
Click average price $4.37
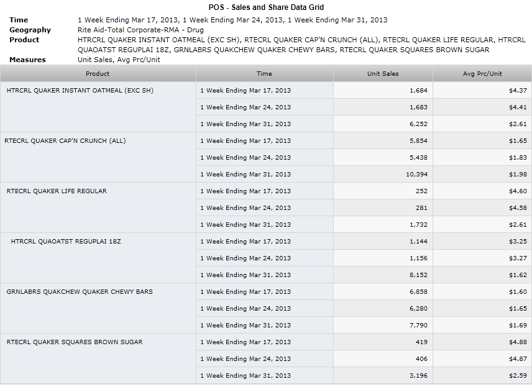[x=518, y=91]
